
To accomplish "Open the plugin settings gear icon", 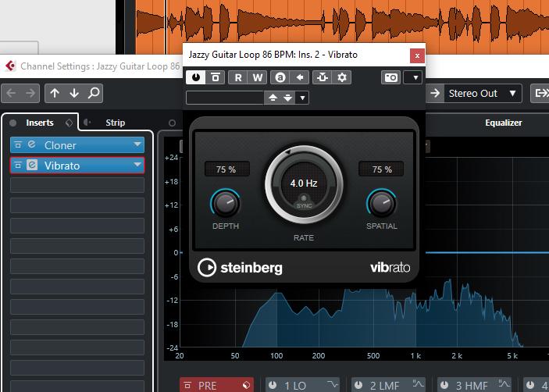I will (x=342, y=77).
